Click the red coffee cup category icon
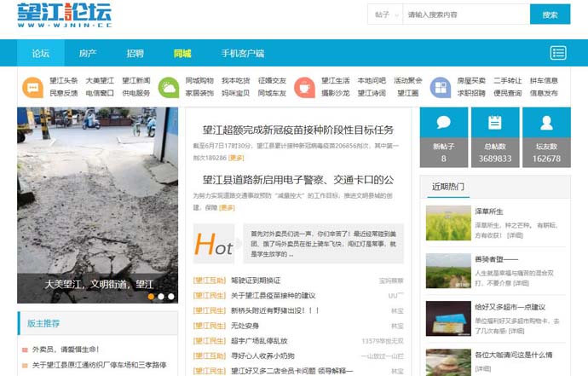Viewport: 588px width, 376px height. click(x=304, y=88)
